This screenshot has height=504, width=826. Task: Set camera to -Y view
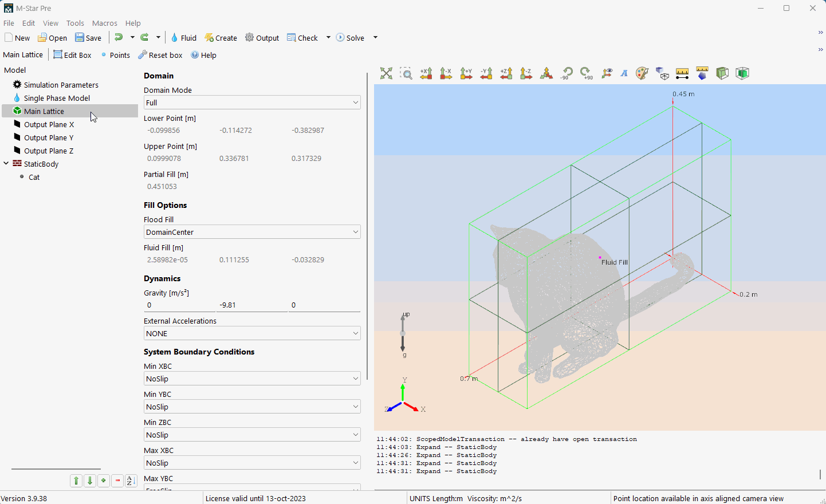click(486, 73)
